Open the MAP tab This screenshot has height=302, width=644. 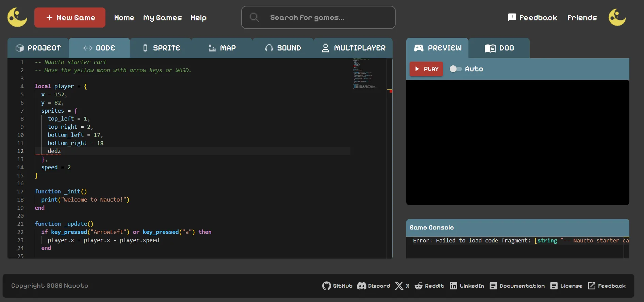tap(222, 48)
